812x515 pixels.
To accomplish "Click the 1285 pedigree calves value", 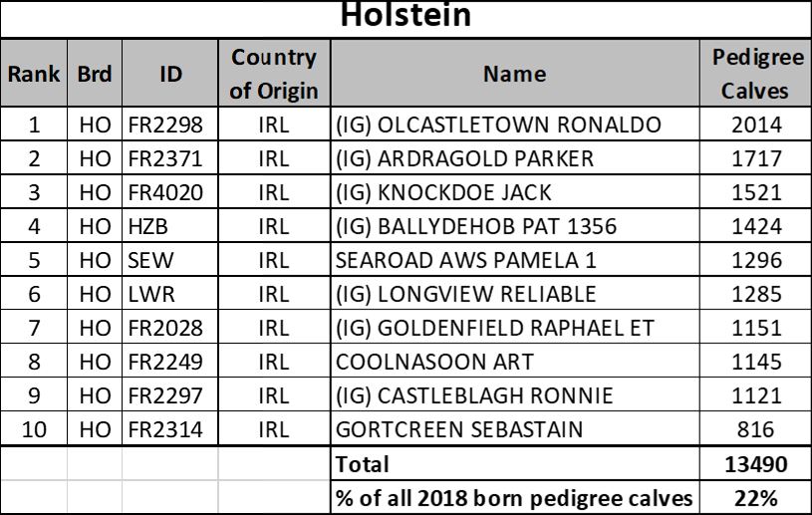I will (x=755, y=294).
